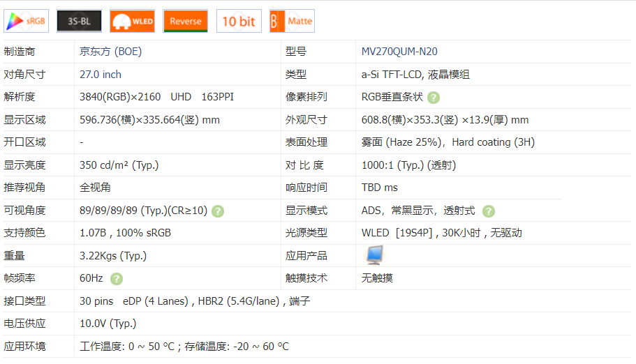Click model number MV270QUM-N20
The image size is (636, 364).
[399, 52]
